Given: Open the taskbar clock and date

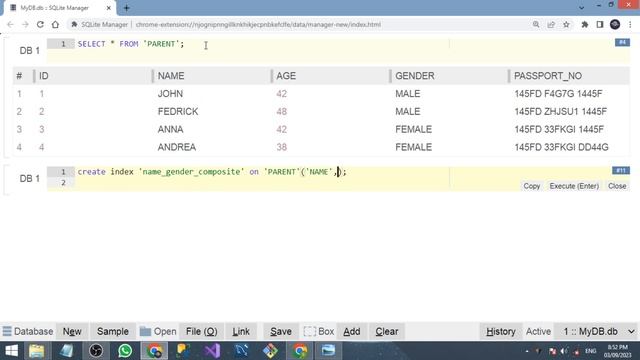Looking at the screenshot, I should pyautogui.click(x=617, y=351).
